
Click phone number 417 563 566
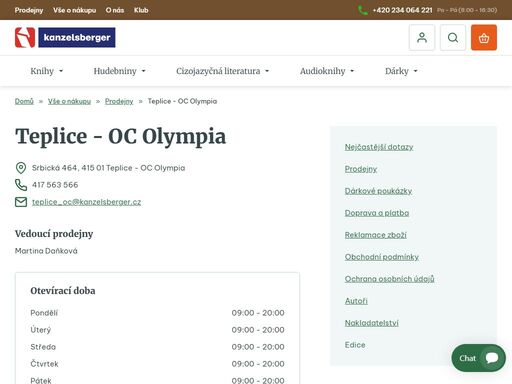[x=55, y=185]
